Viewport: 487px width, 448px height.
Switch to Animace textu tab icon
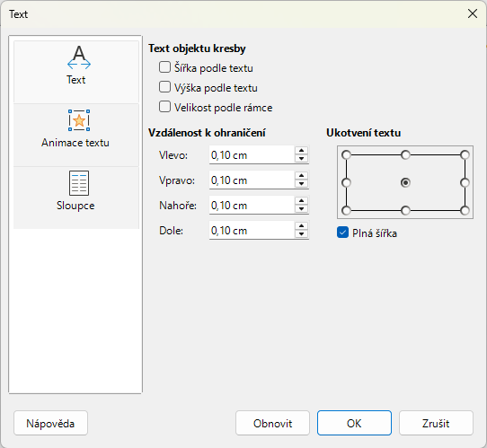(79, 120)
